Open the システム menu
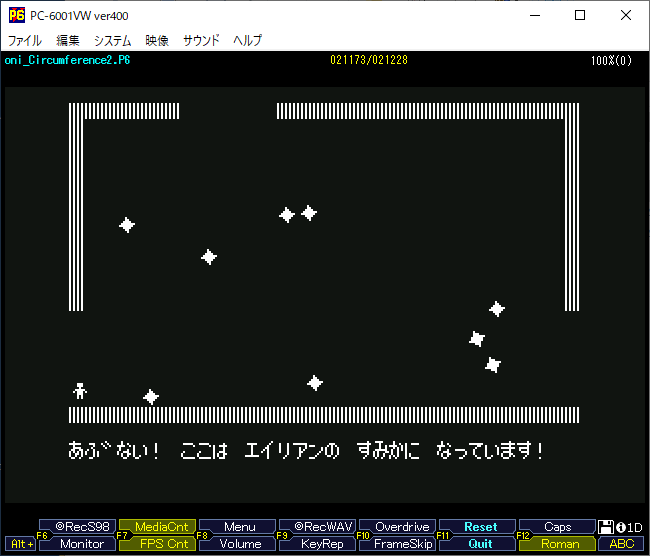The width and height of the screenshot is (650, 556). tap(112, 40)
